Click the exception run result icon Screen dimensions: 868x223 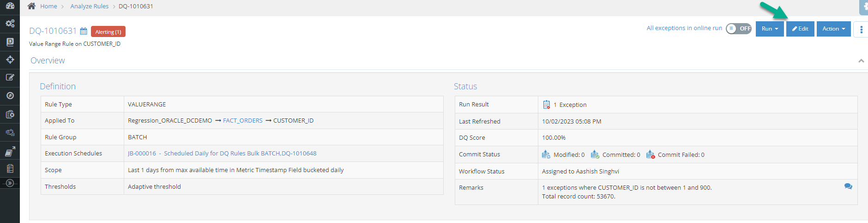point(546,105)
